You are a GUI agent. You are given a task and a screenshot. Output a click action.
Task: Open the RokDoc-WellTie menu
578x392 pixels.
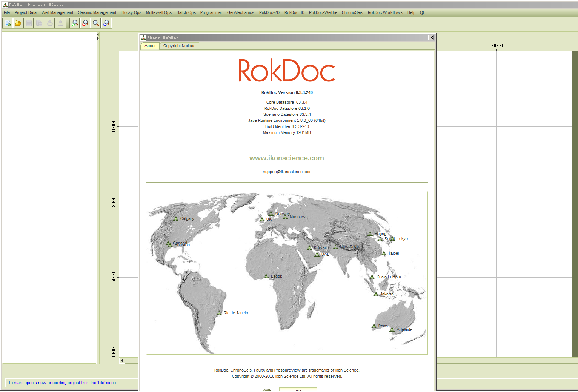coord(323,12)
